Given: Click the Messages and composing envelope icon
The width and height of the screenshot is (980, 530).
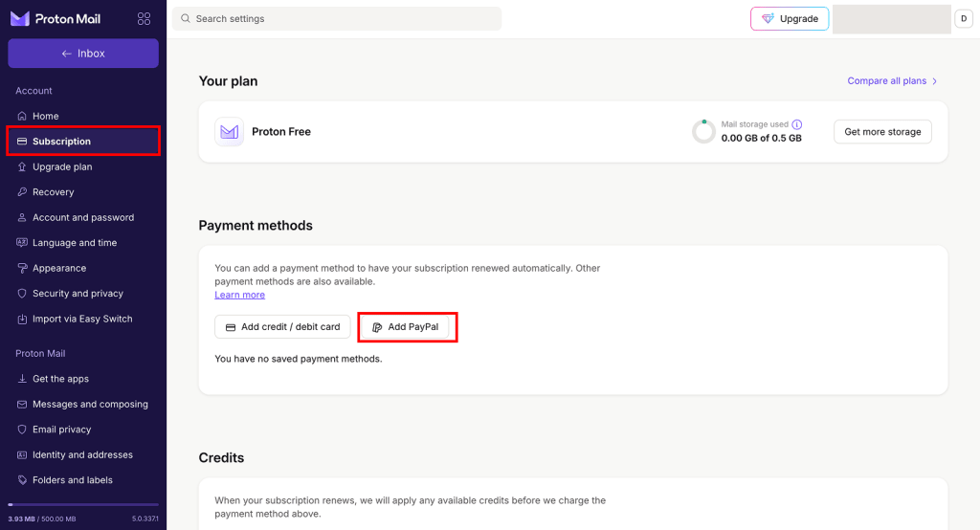Looking at the screenshot, I should tap(22, 405).
